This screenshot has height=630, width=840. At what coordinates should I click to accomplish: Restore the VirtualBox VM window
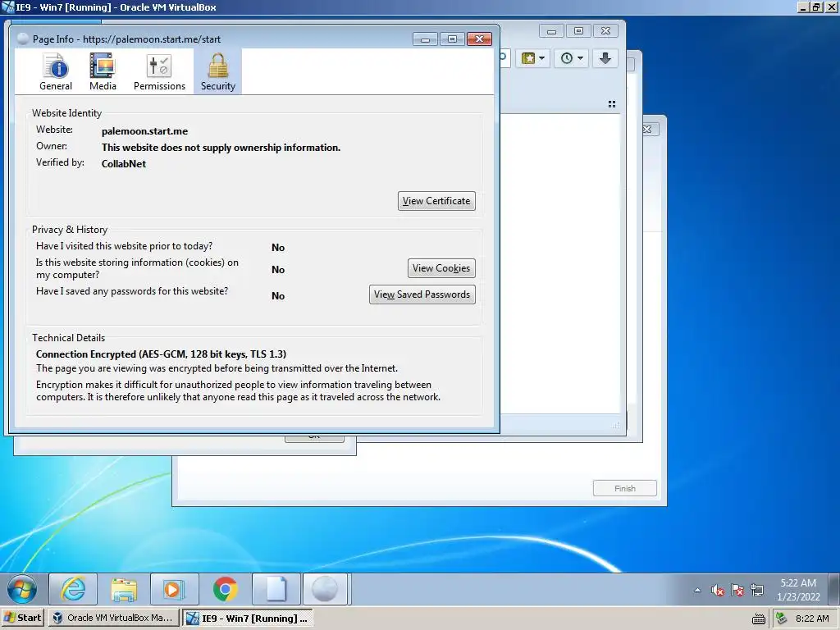[816, 7]
